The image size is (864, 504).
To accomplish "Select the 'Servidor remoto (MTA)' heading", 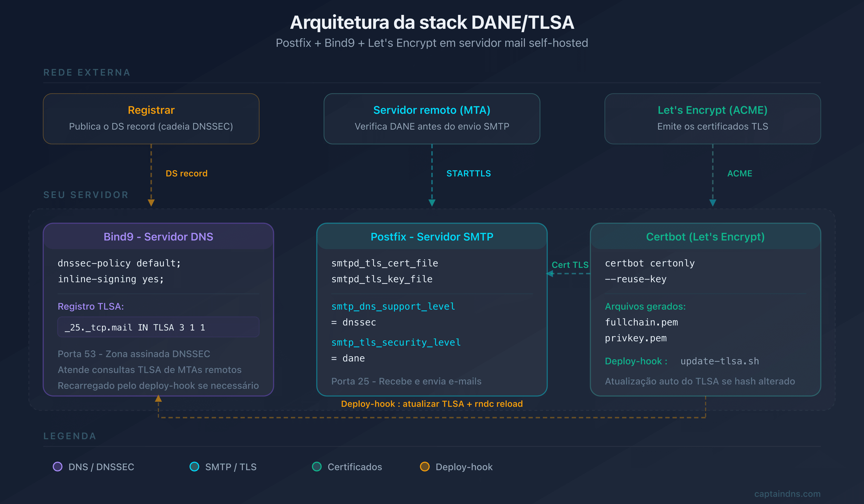I will pyautogui.click(x=432, y=110).
